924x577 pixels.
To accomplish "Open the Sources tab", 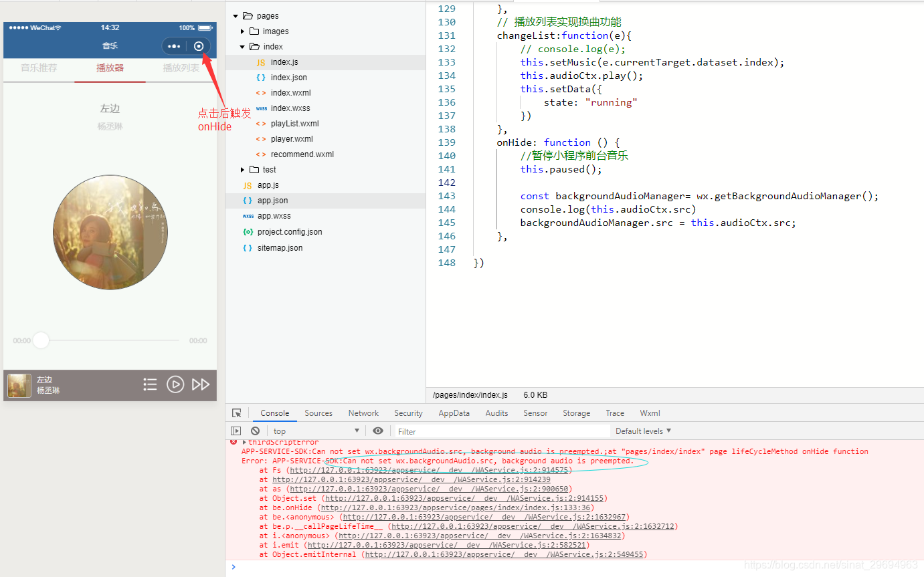I will point(318,413).
